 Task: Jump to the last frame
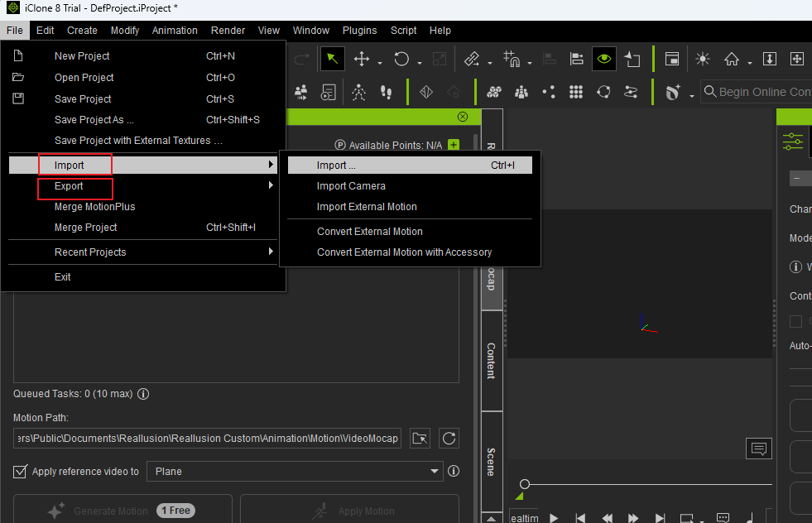[660, 518]
